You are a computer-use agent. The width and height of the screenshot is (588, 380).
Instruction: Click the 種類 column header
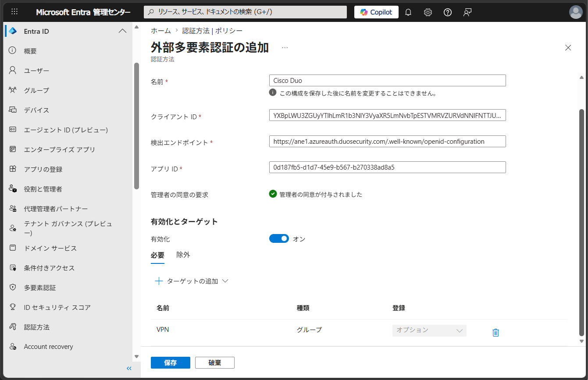pos(303,308)
